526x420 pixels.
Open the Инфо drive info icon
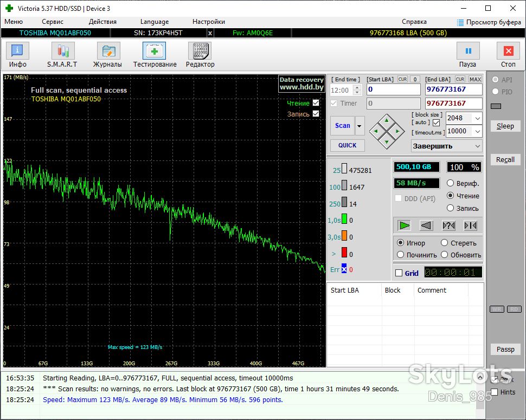click(x=17, y=51)
